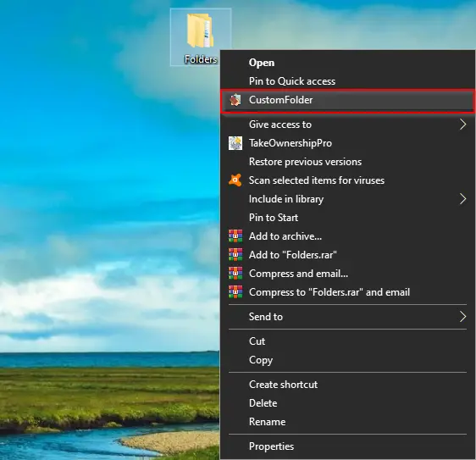Expand the Include in library submenu arrow
This screenshot has width=476, height=460.
(x=462, y=199)
